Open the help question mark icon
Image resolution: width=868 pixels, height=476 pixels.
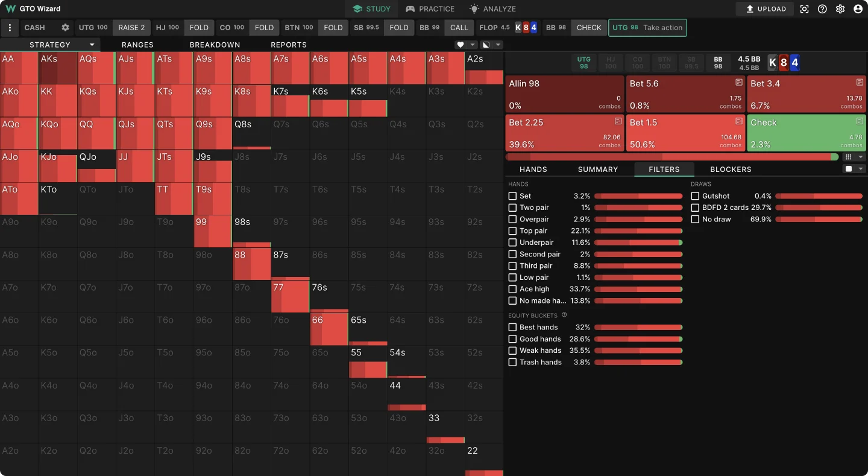click(x=822, y=9)
